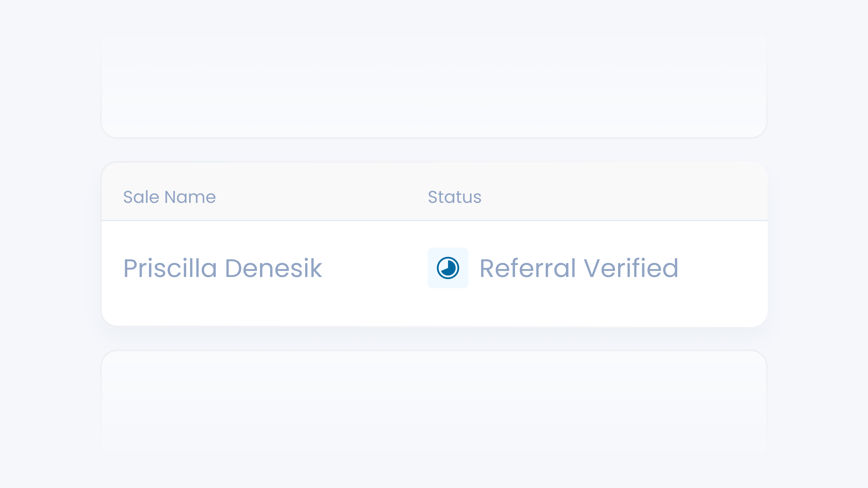The image size is (868, 488).
Task: Click the surname Denesik
Action: click(273, 268)
